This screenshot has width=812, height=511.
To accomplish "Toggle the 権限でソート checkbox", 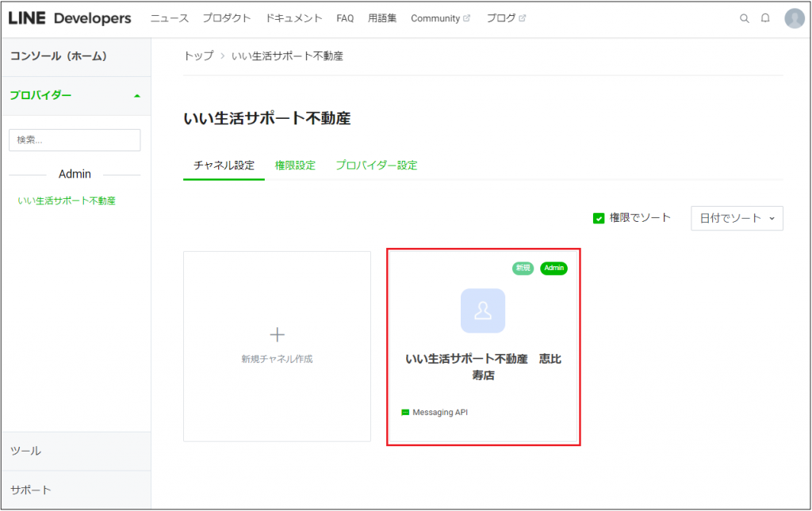I will pos(599,218).
